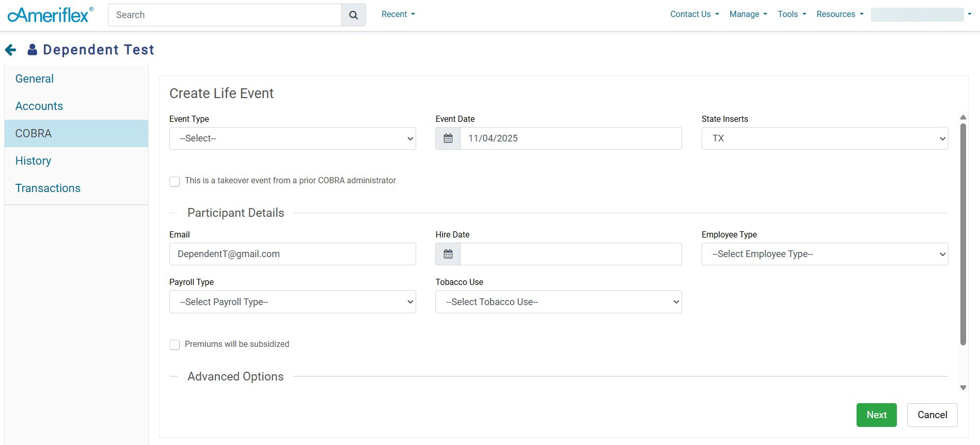Open the Event Date calendar icon
Image resolution: width=980 pixels, height=445 pixels.
[x=448, y=138]
